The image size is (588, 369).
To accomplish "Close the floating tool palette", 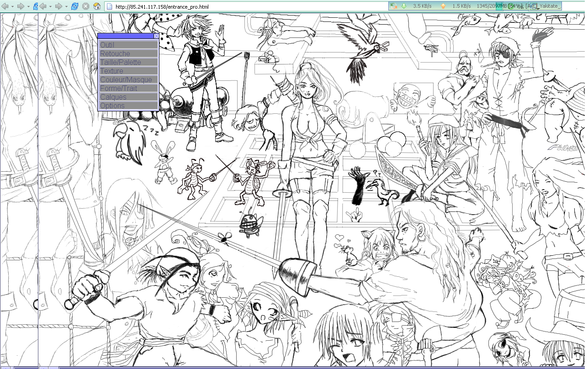I will click(x=156, y=36).
